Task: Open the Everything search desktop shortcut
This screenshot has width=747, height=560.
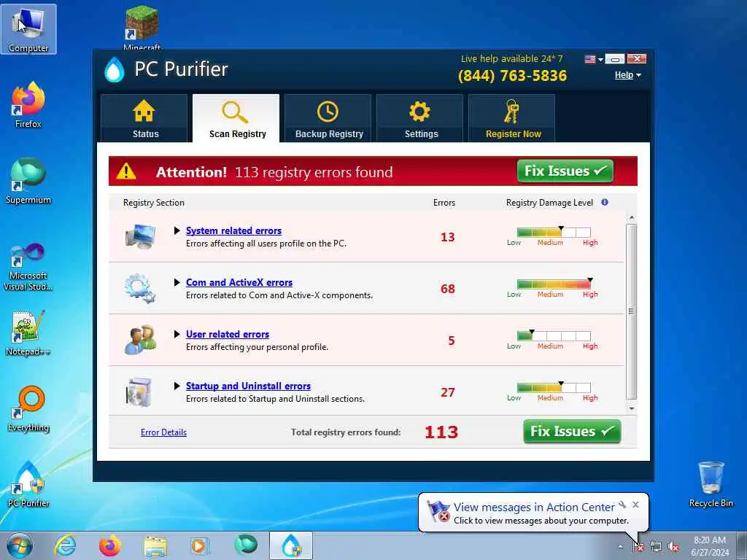Action: pyautogui.click(x=28, y=408)
